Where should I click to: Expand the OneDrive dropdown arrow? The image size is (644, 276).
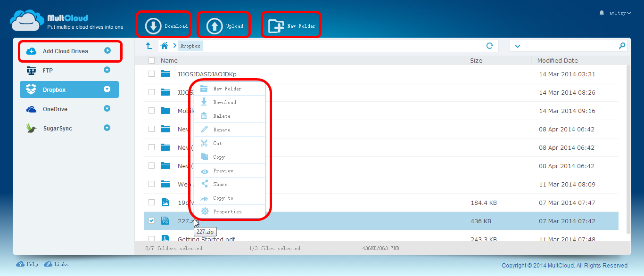(x=107, y=108)
